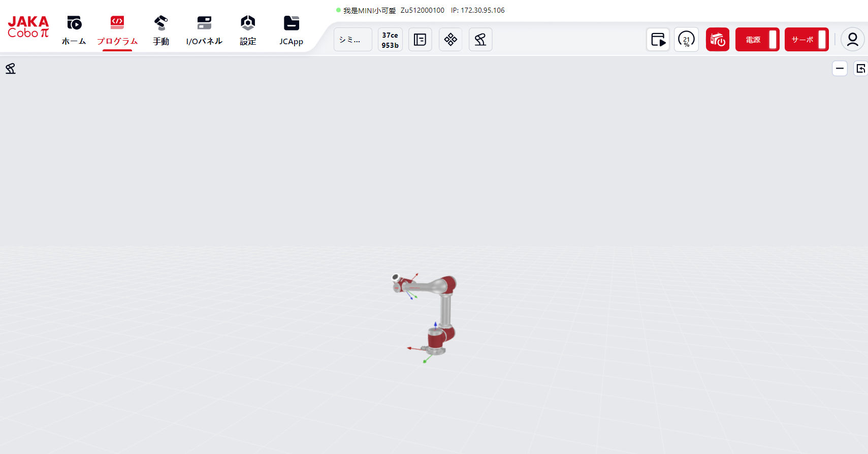
Task: Open the user account profile icon
Action: [x=852, y=40]
